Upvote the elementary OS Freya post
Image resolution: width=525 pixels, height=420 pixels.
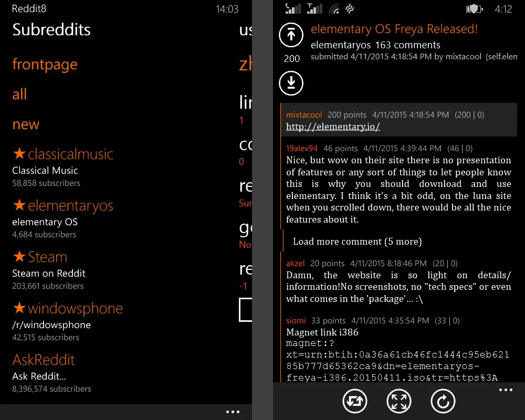coord(291,35)
